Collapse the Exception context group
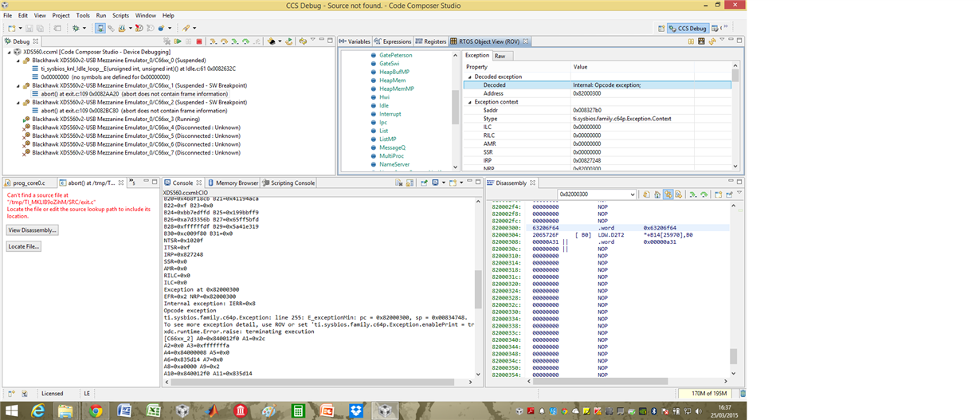This screenshot has height=420, width=980. click(469, 102)
